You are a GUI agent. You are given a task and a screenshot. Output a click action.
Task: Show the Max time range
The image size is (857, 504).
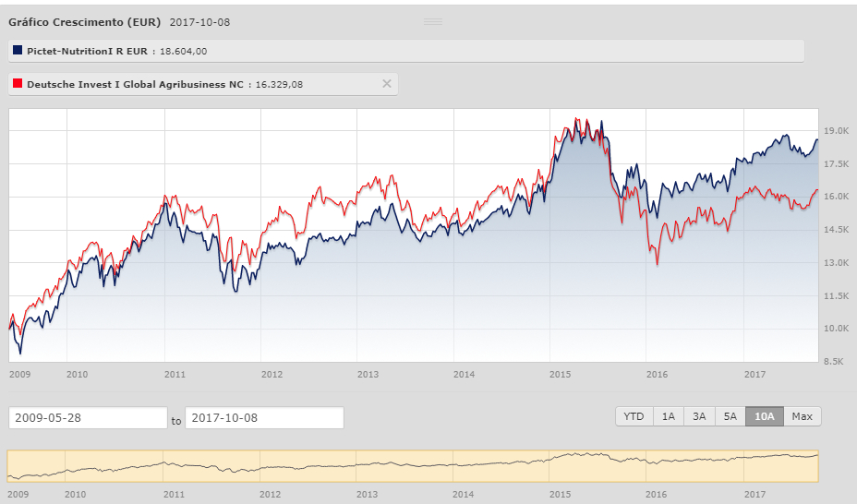802,416
